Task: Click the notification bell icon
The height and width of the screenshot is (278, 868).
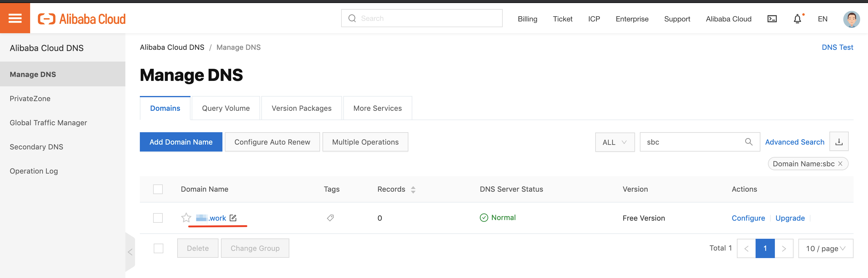Action: tap(797, 19)
